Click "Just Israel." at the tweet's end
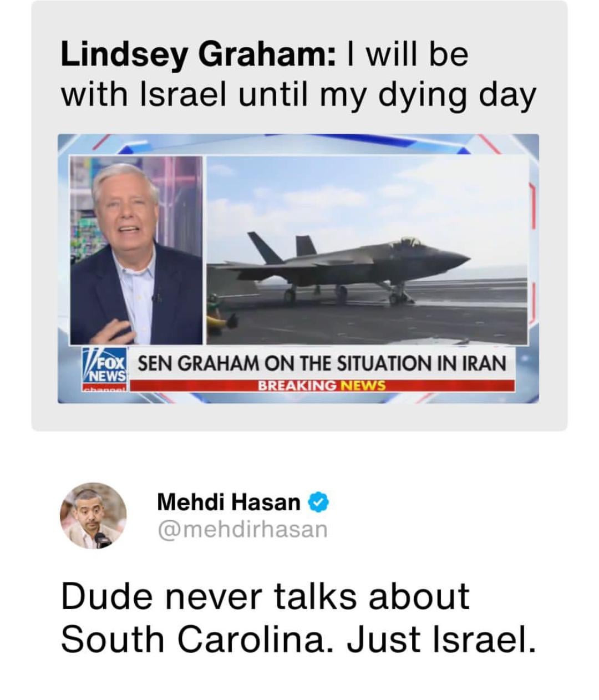This screenshot has width=599, height=700. point(442,639)
